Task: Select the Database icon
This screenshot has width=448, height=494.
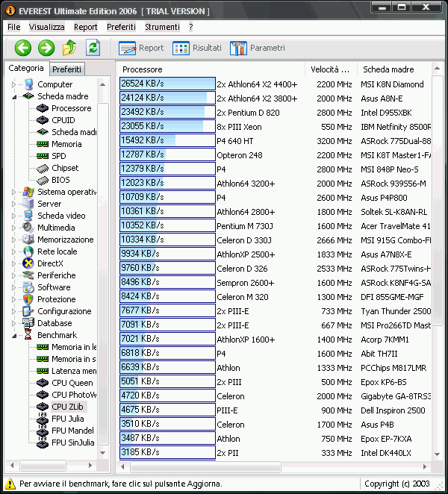Action: 28,323
